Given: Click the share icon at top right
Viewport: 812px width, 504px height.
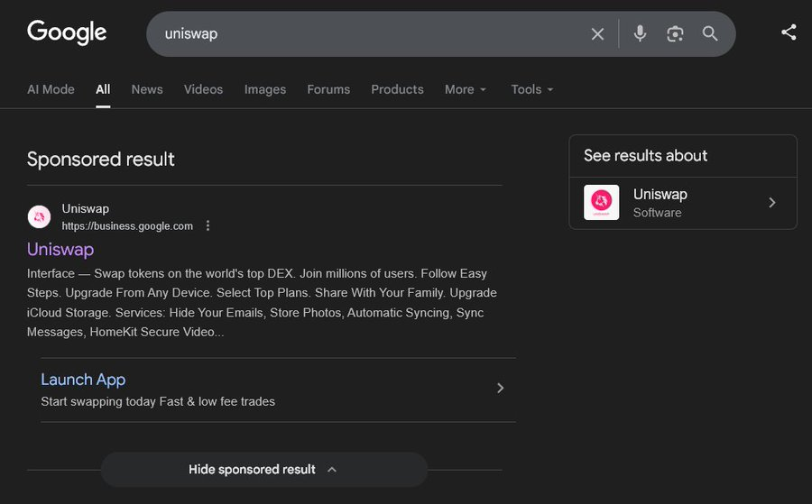Looking at the screenshot, I should pos(789,32).
